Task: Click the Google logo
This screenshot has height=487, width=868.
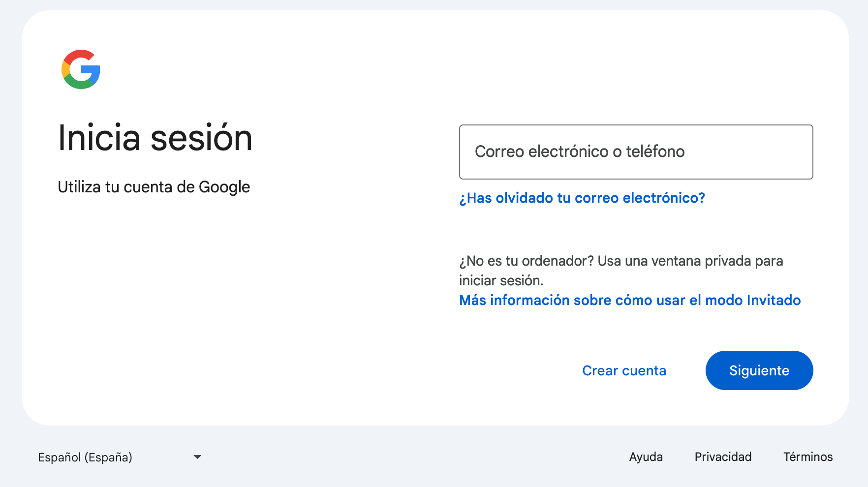Action: [80, 69]
